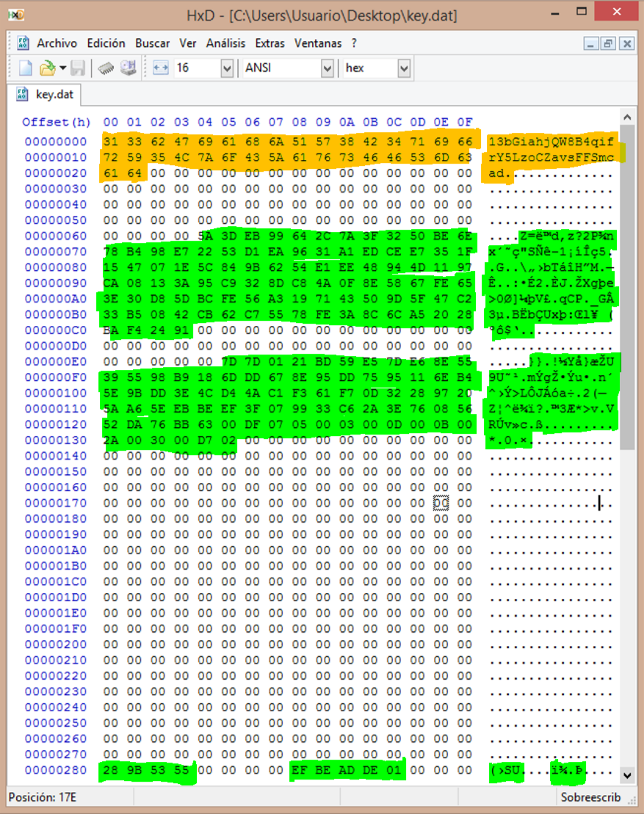This screenshot has width=644, height=814.
Task: Click the Open file folder icon
Action: point(48,68)
